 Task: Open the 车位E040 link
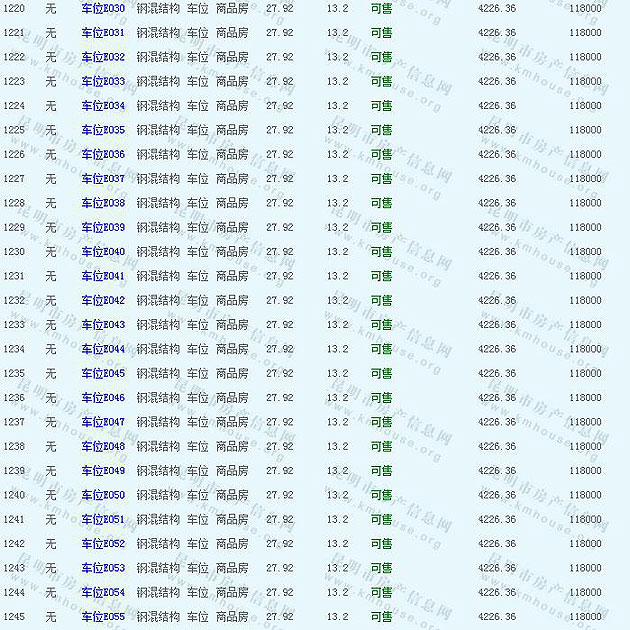click(103, 252)
